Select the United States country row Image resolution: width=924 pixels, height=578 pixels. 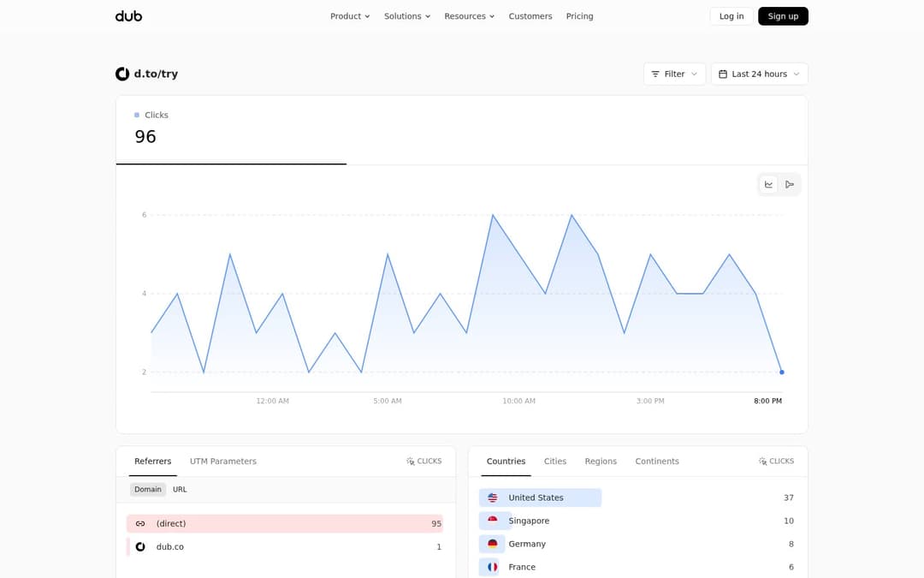(637, 498)
